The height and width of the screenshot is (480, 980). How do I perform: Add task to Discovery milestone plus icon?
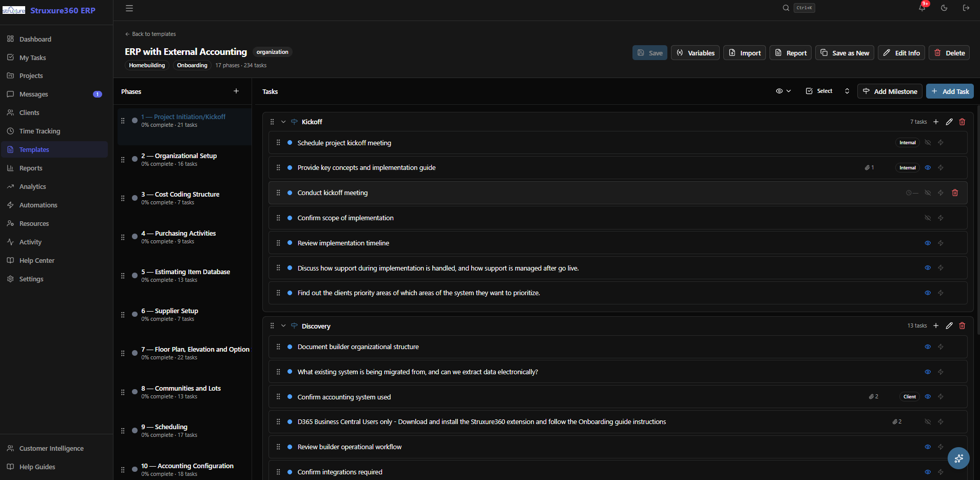pos(936,325)
